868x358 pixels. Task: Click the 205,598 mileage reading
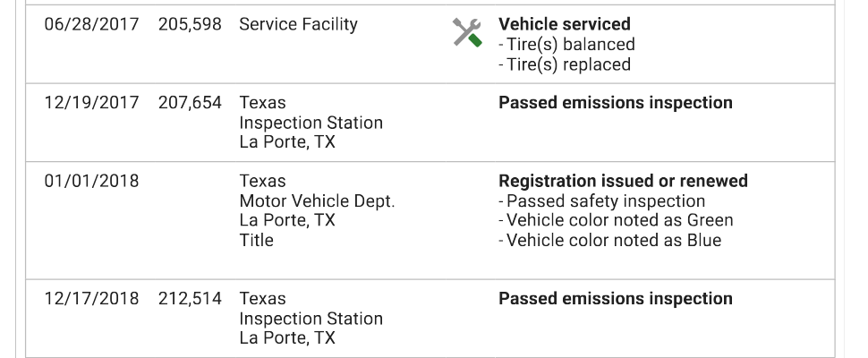click(x=190, y=25)
